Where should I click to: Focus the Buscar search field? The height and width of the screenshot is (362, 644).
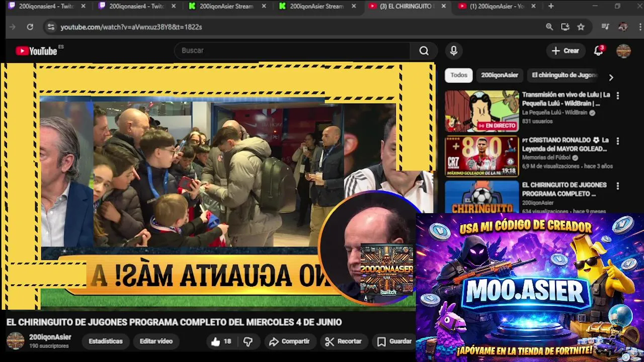292,51
